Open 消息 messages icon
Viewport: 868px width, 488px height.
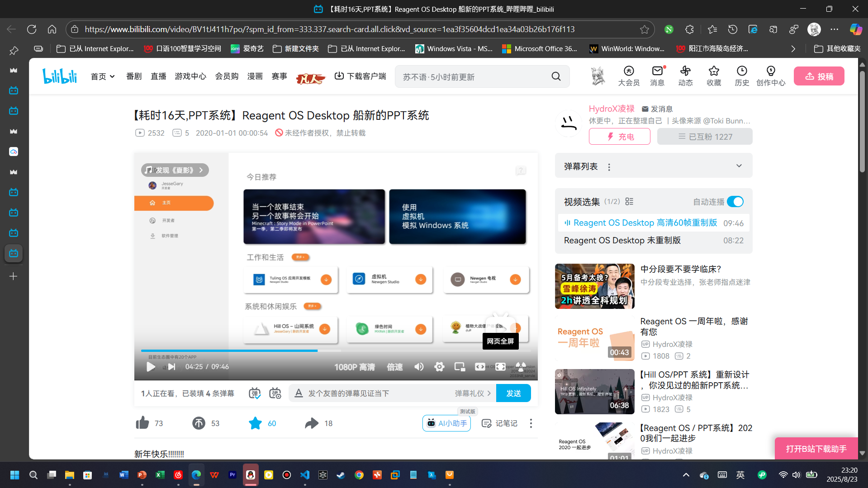point(657,76)
